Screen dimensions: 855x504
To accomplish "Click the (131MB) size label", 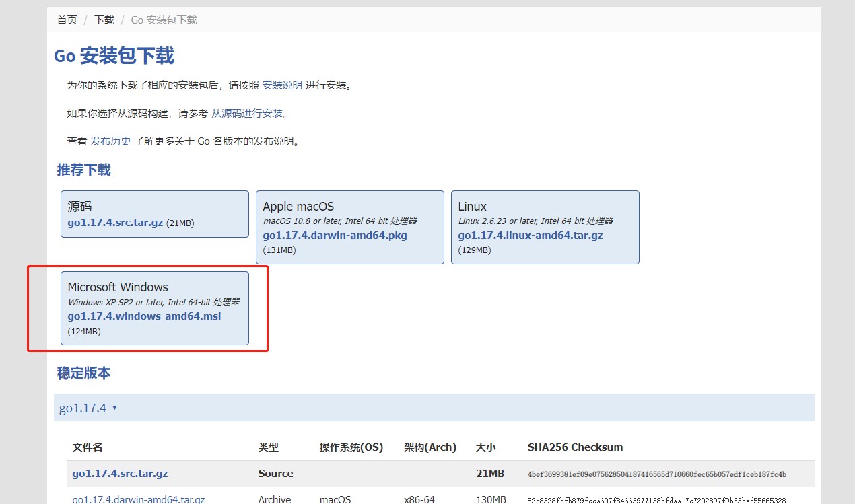I will pos(279,250).
